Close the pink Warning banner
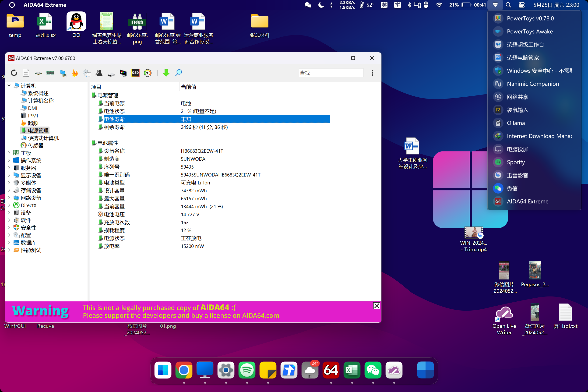The width and height of the screenshot is (588, 392). point(377,306)
